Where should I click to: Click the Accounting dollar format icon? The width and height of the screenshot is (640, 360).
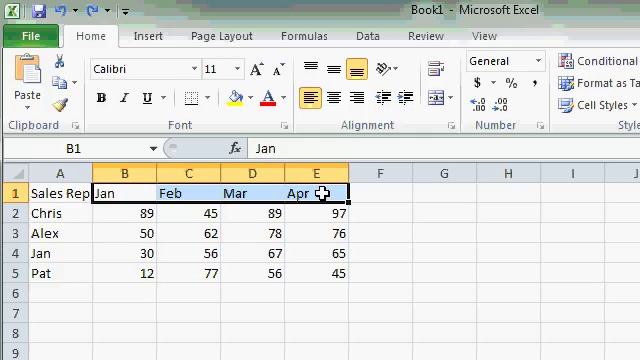click(x=477, y=83)
